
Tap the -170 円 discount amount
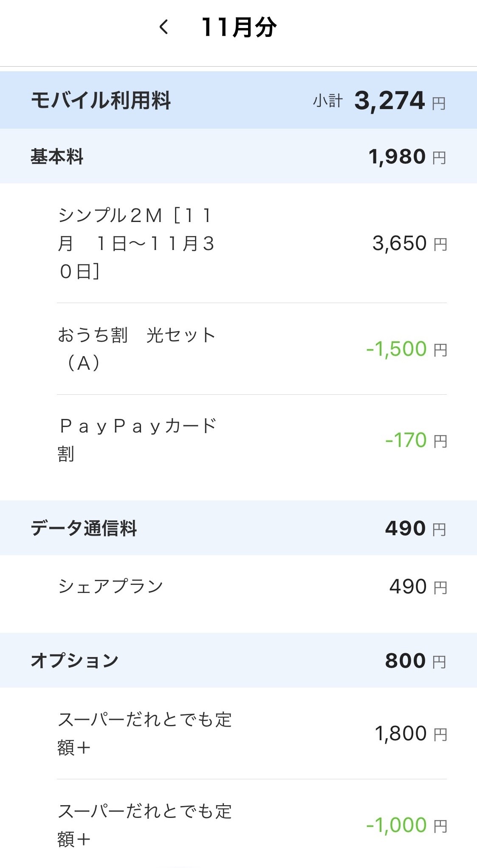pos(415,440)
